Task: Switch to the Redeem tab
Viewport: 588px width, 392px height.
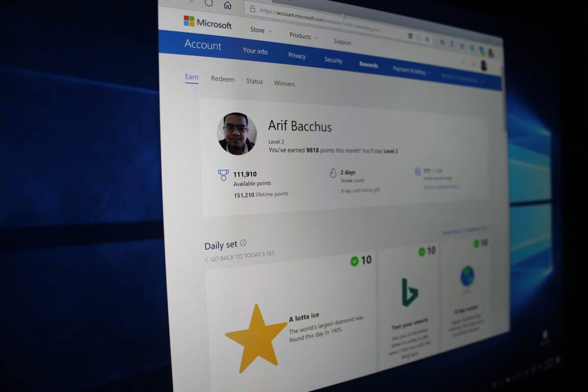Action: [x=223, y=79]
